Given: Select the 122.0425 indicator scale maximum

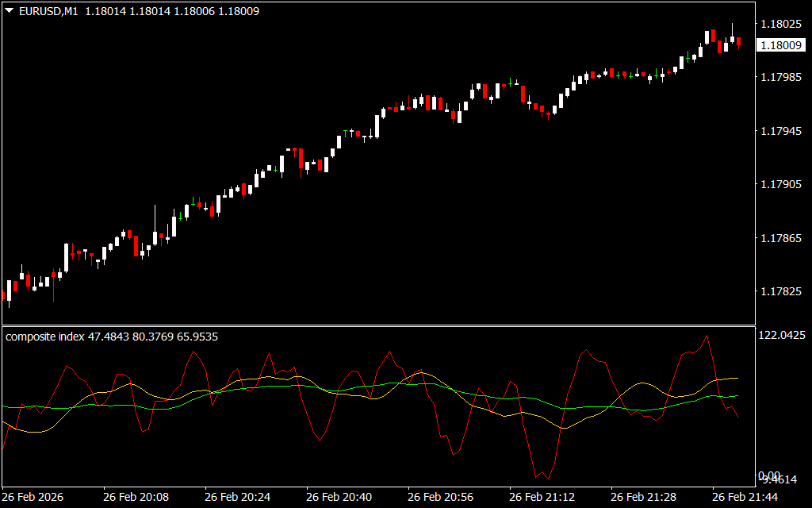Looking at the screenshot, I should [x=782, y=336].
